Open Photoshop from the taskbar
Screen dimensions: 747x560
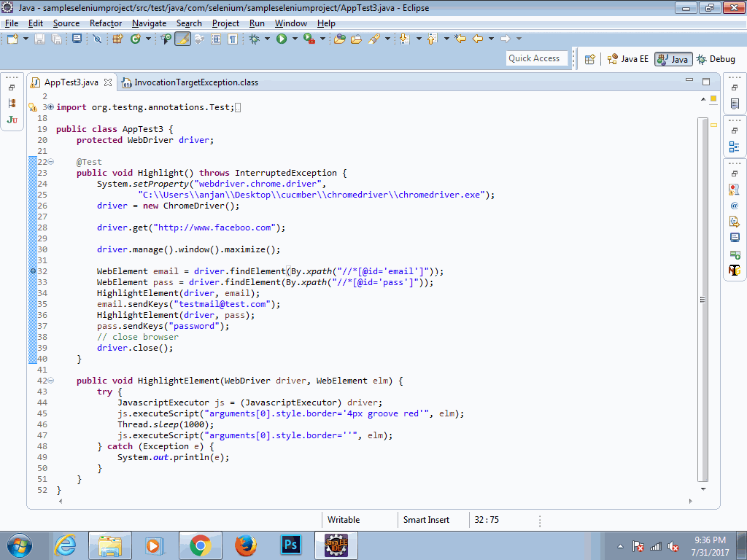coord(290,545)
